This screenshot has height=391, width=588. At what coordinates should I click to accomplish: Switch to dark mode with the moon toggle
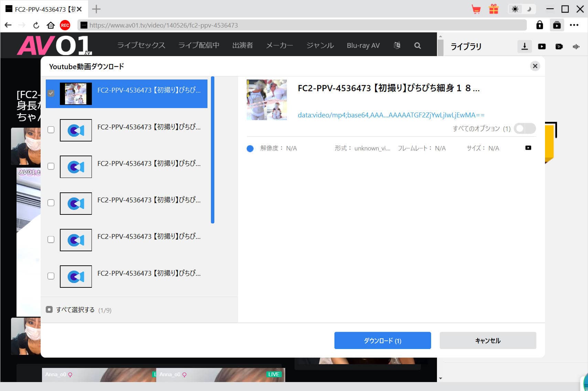tap(529, 9)
